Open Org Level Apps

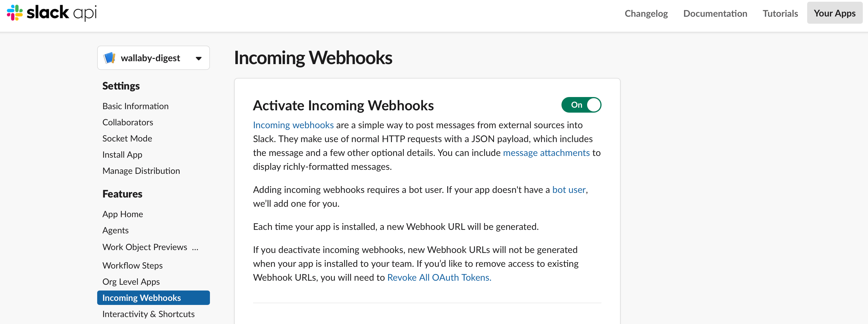point(131,282)
